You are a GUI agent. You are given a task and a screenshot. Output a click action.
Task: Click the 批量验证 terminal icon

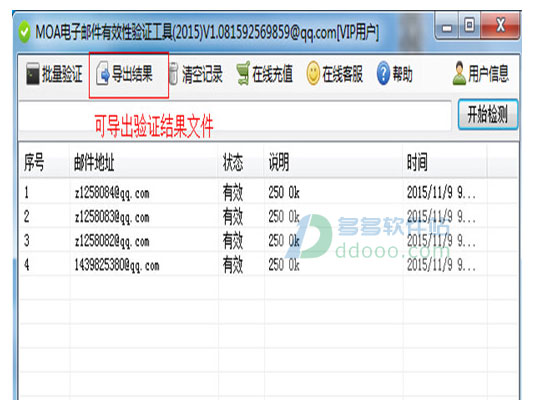pyautogui.click(x=33, y=73)
